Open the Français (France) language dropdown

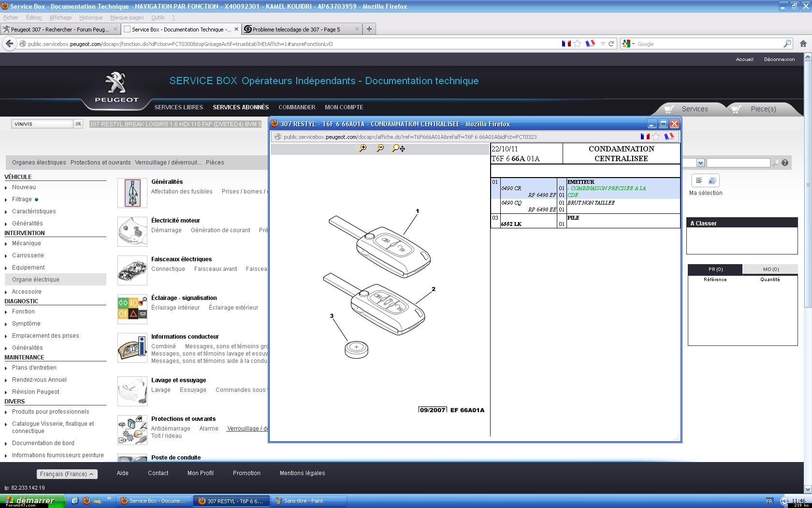point(67,474)
